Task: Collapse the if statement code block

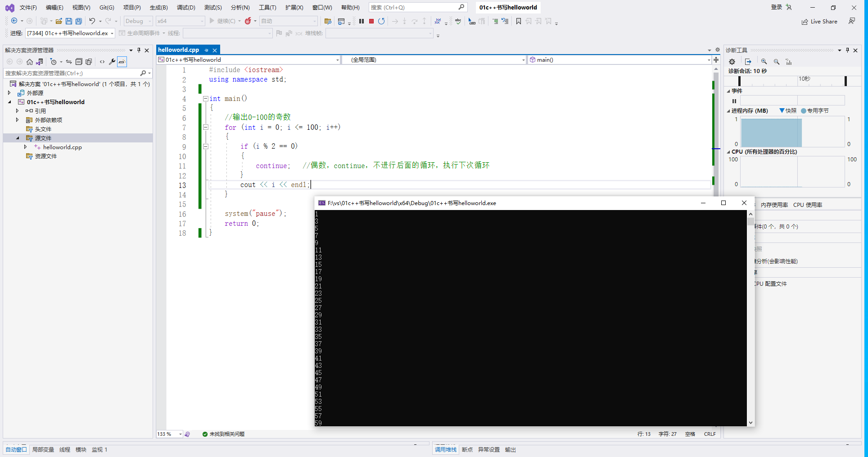Action: pyautogui.click(x=205, y=146)
